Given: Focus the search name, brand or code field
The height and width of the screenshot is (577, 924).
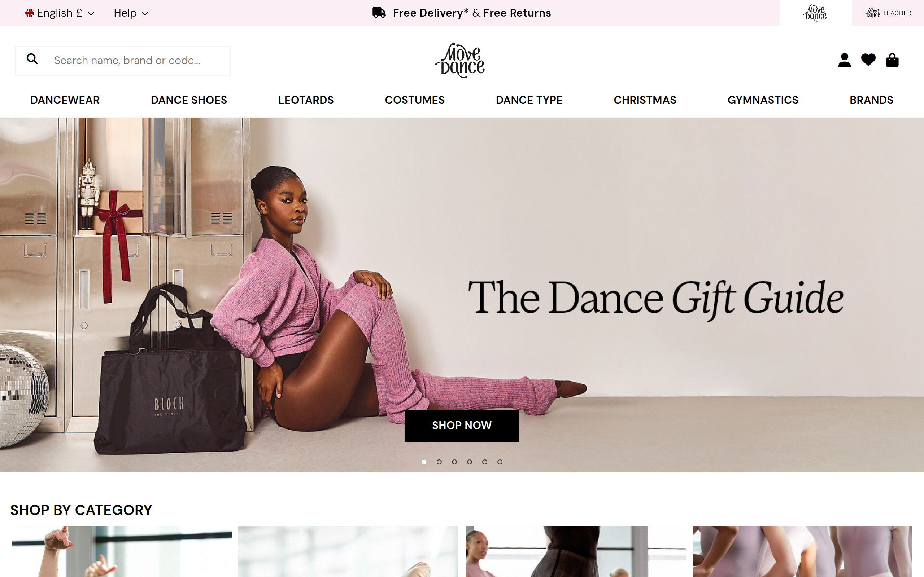Looking at the screenshot, I should [123, 61].
